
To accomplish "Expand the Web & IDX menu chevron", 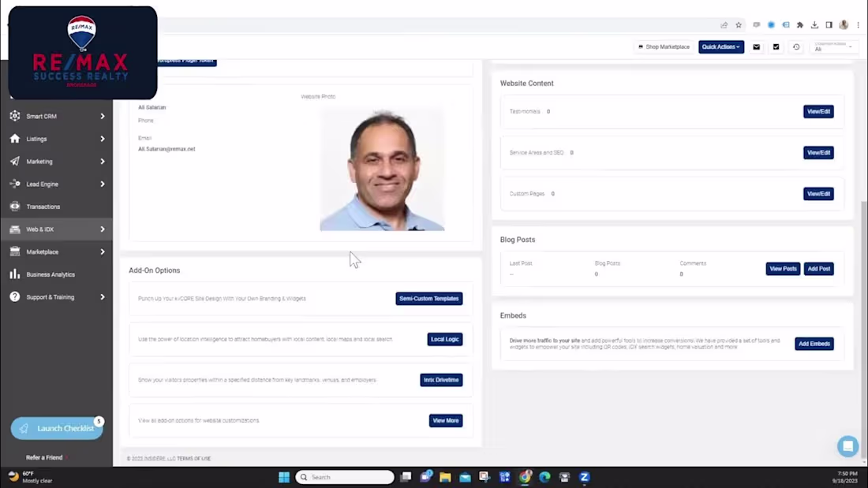I will point(102,229).
